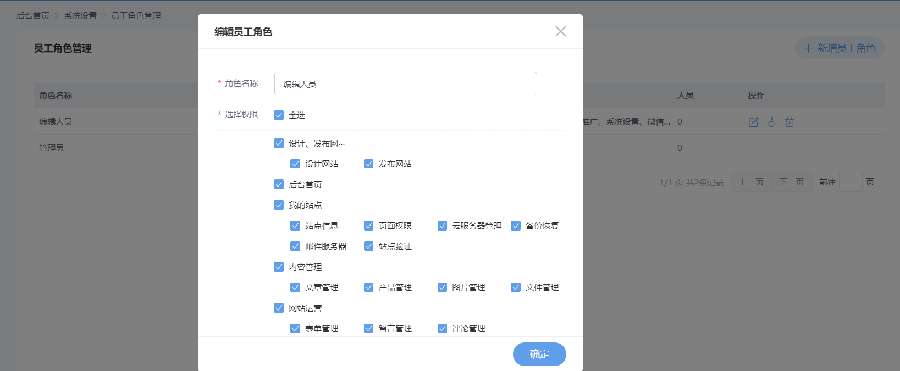Toggle the 图片管理 checkbox
The height and width of the screenshot is (371, 900).
[442, 287]
